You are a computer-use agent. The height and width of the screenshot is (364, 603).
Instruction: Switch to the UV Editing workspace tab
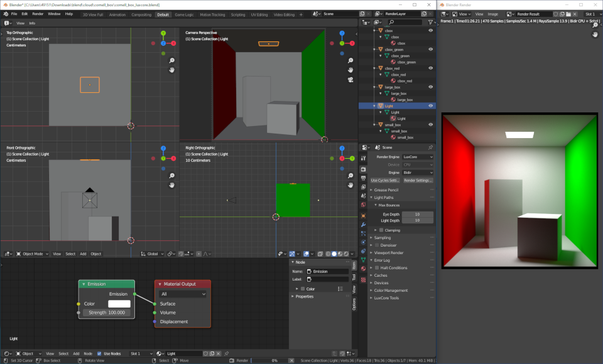coord(259,14)
